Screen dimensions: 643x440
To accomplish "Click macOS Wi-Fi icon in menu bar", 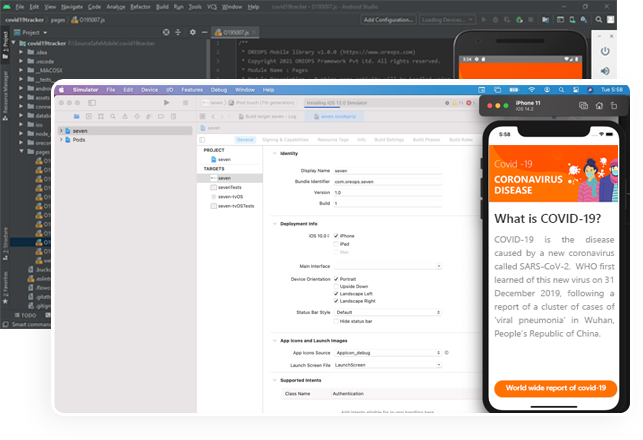I will coord(531,90).
